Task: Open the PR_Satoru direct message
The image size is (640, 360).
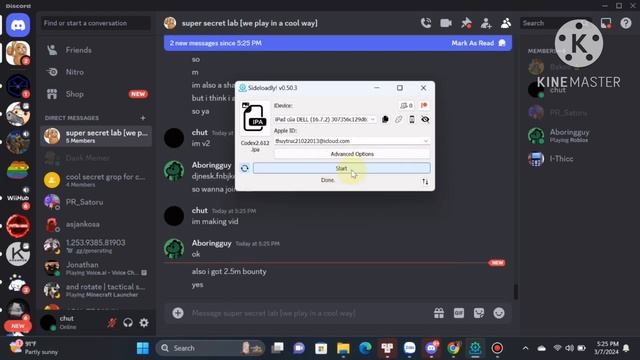Action: (96, 202)
